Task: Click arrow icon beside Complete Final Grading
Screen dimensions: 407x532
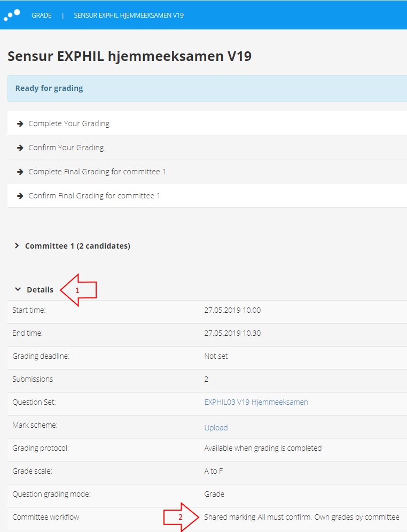Action: click(x=20, y=172)
